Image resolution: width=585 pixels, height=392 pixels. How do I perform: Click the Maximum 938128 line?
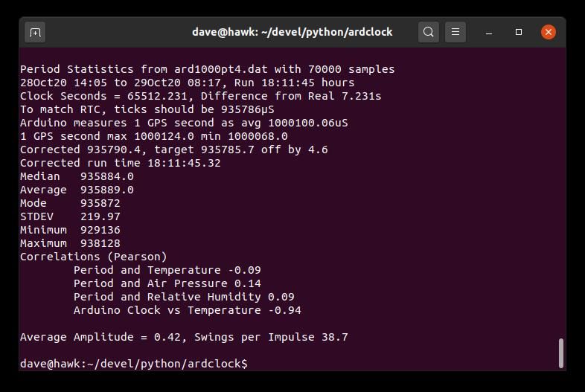70,243
